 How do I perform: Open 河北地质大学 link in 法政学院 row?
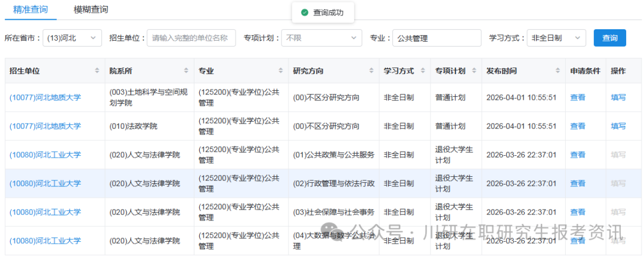(x=45, y=126)
